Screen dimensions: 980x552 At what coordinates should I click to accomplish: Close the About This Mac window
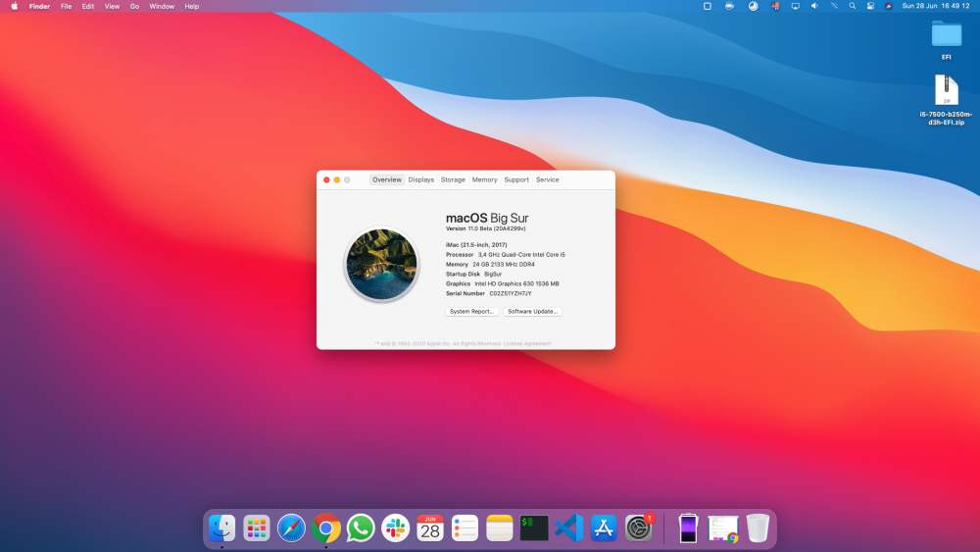point(326,180)
